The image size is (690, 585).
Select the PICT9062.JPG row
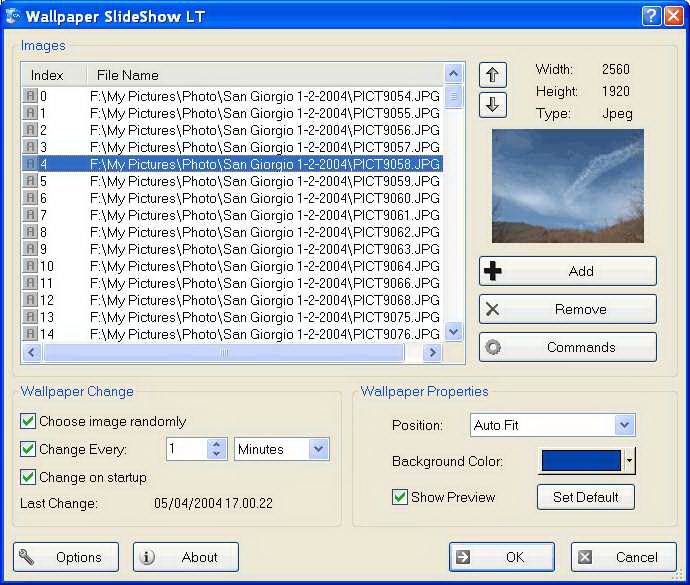[232, 232]
